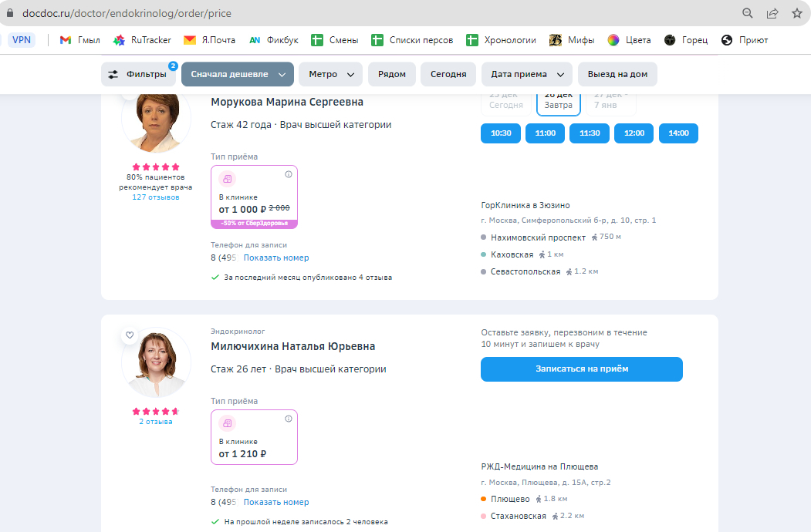Open the browser zoom magnifier icon
Screen dimensions: 811x532
[748, 13]
